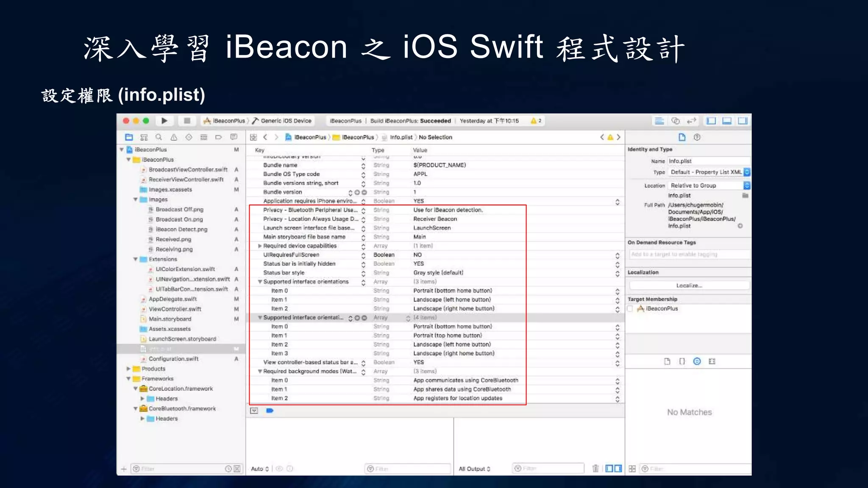
Task: Show the console pane
Action: (x=618, y=469)
